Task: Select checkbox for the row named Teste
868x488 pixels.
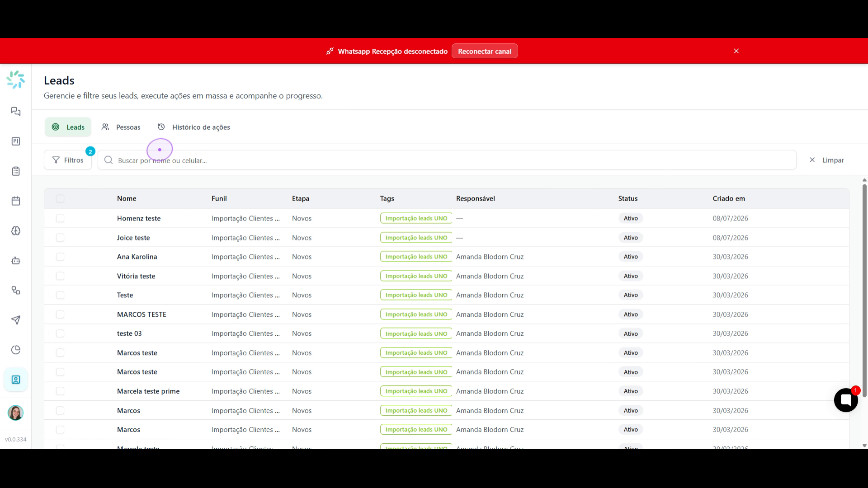Action: click(x=60, y=295)
